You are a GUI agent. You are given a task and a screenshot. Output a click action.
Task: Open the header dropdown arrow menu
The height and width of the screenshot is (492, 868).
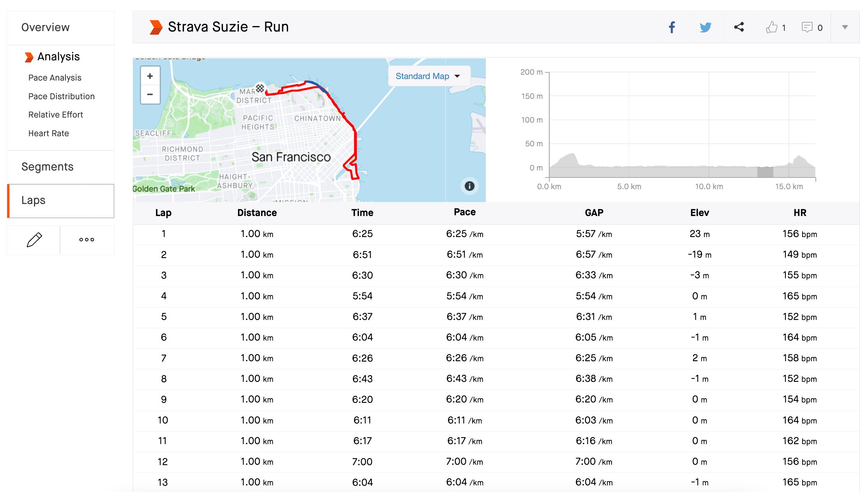(x=845, y=27)
